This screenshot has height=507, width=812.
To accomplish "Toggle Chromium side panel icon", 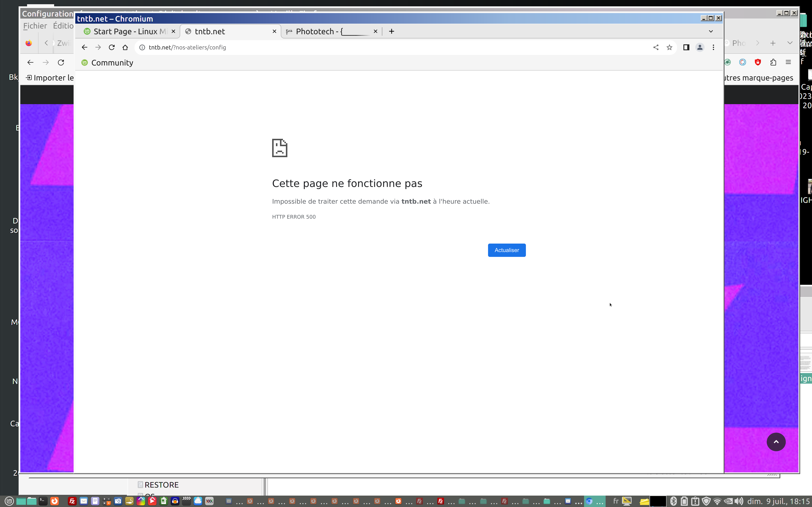I will pos(686,47).
